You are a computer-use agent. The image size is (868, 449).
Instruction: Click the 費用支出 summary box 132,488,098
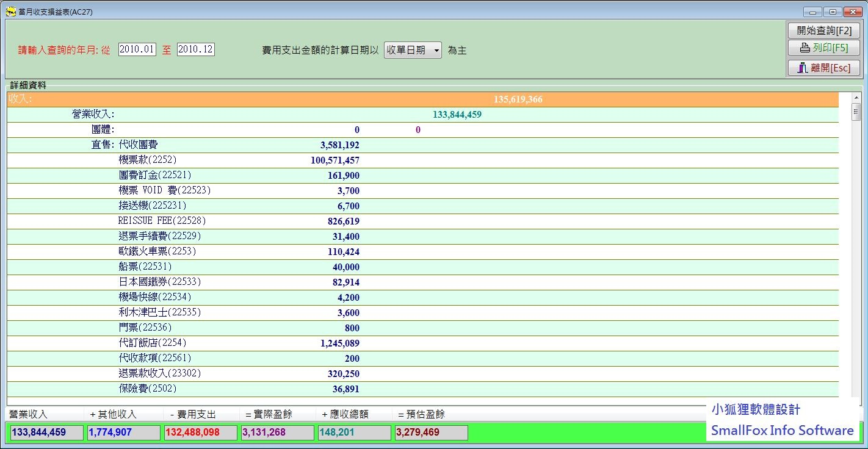pyautogui.click(x=201, y=433)
